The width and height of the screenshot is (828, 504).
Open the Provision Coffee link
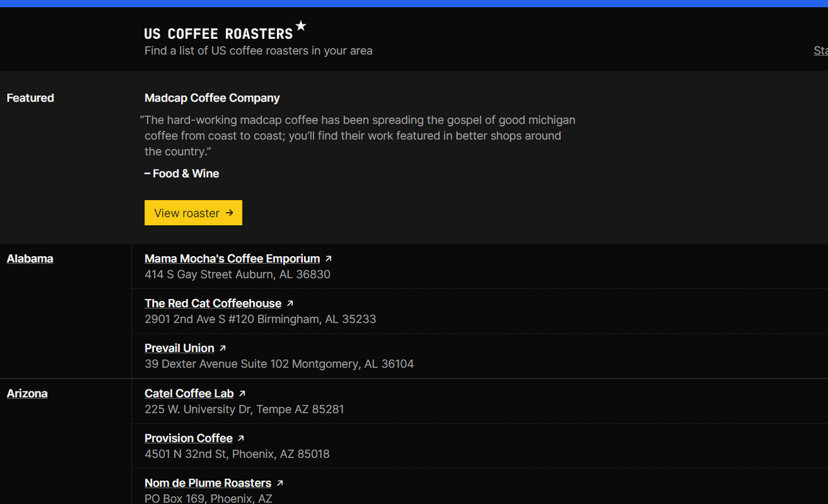188,438
